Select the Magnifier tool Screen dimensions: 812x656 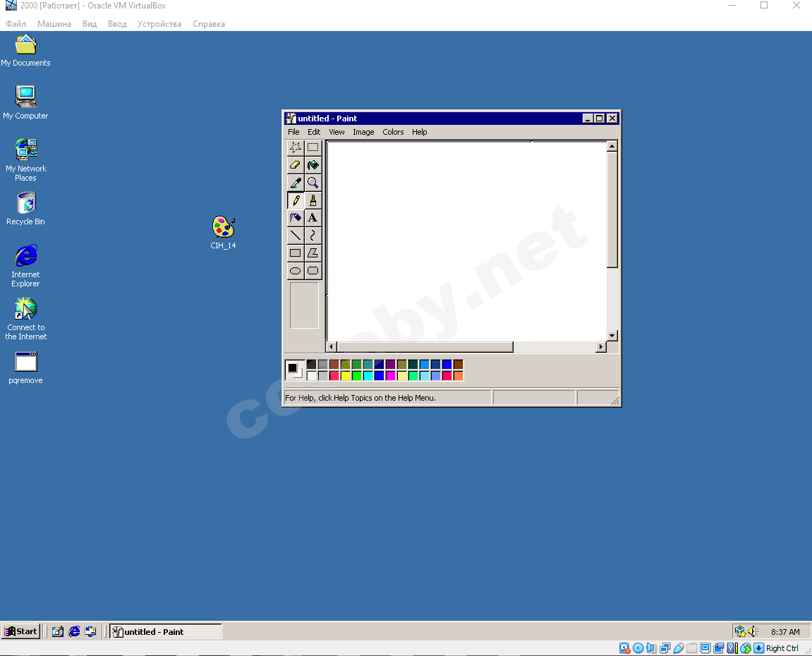313,182
